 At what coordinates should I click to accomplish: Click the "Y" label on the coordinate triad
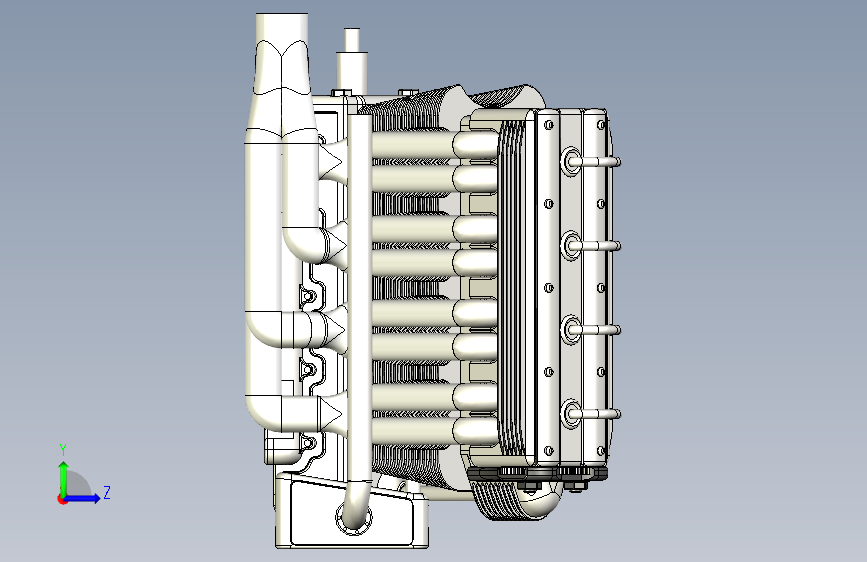pos(63,450)
